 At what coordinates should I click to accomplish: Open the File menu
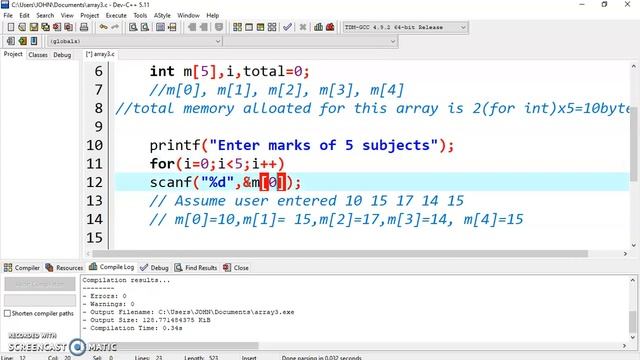tap(8, 16)
